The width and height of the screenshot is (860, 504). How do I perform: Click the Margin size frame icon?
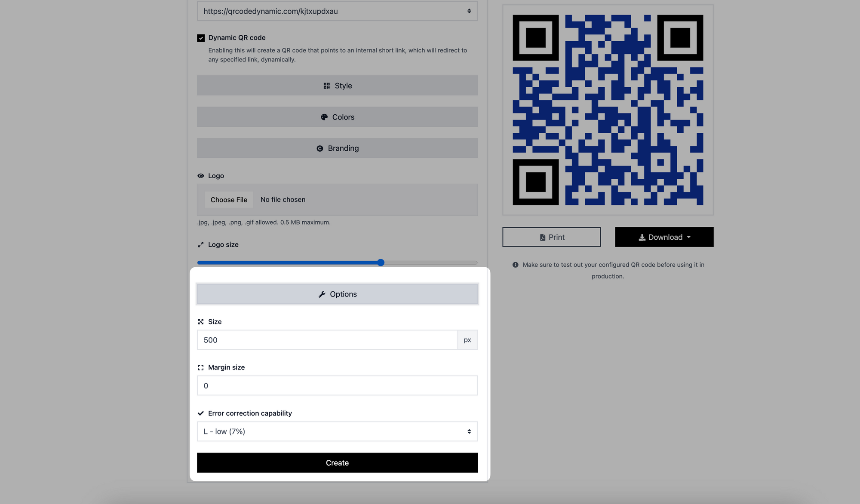tap(201, 368)
